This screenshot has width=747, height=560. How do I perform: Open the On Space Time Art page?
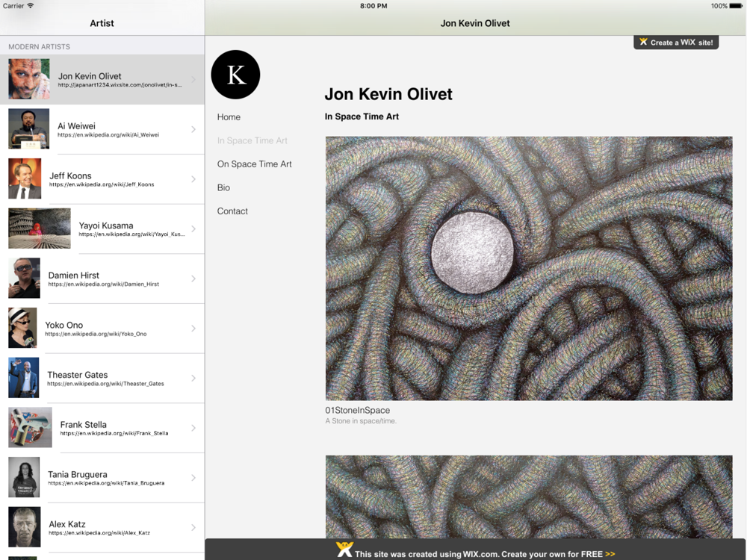[255, 164]
